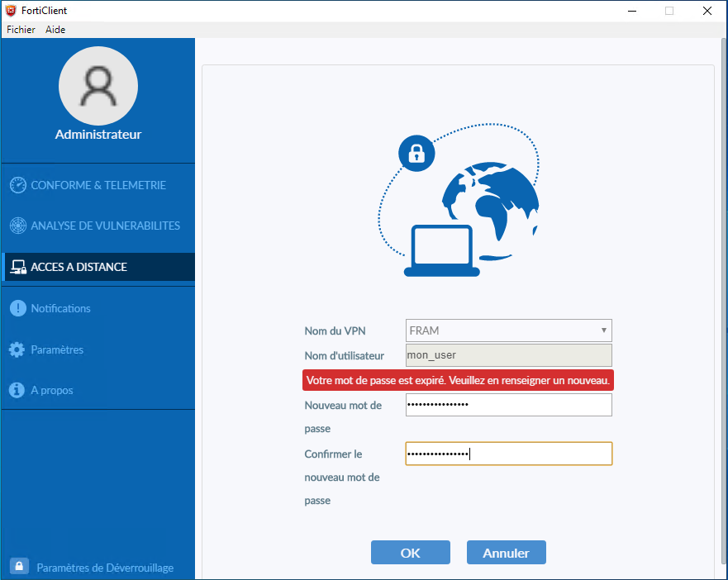Cancel password change with Annuler
This screenshot has width=728, height=580.
pyautogui.click(x=506, y=553)
